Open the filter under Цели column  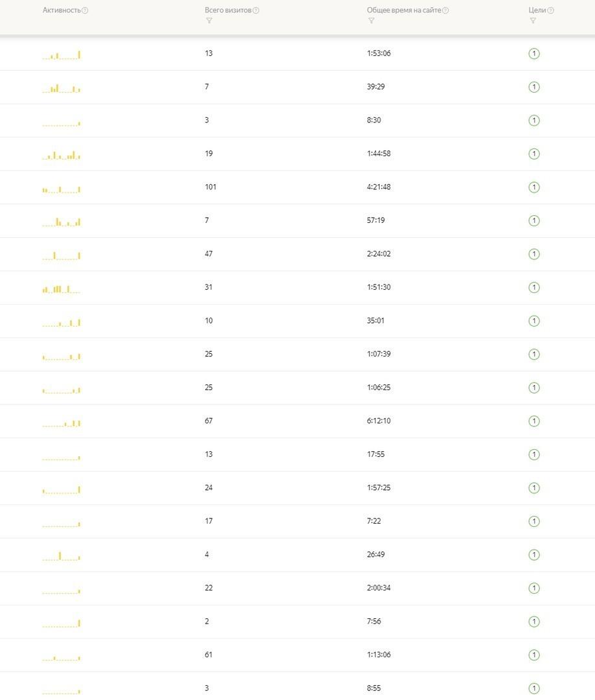533,21
